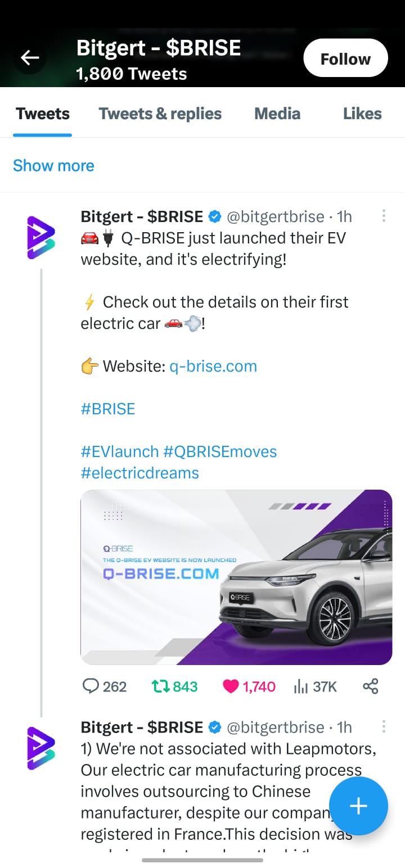Click the #EVlaunch hashtag

tap(118, 451)
